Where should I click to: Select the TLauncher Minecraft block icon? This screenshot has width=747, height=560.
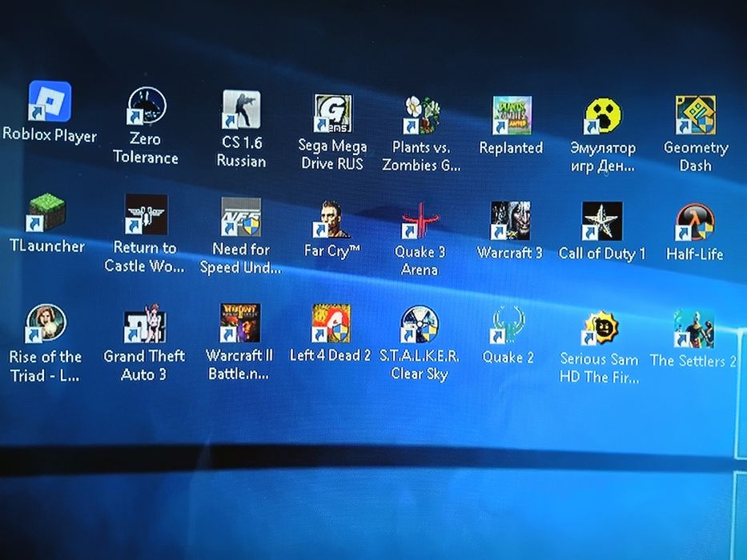pyautogui.click(x=46, y=214)
